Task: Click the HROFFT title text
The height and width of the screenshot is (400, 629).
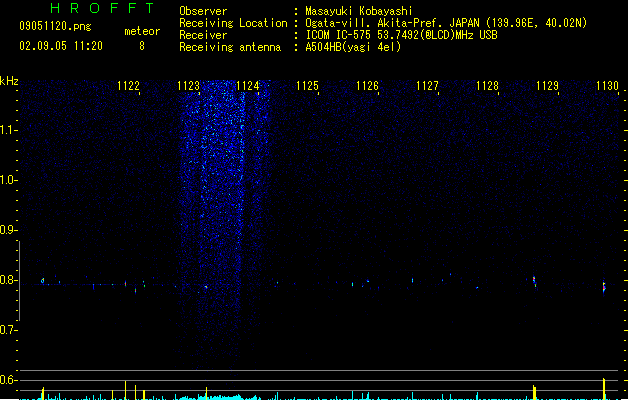Action: (x=102, y=8)
